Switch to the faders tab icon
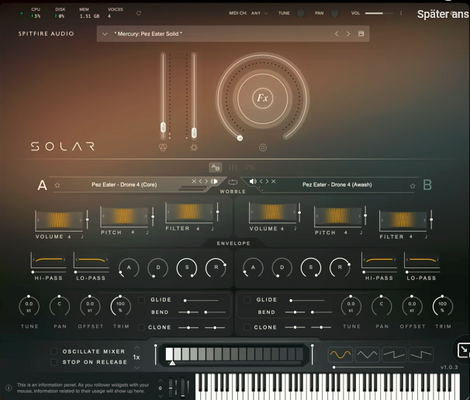 coord(233,167)
